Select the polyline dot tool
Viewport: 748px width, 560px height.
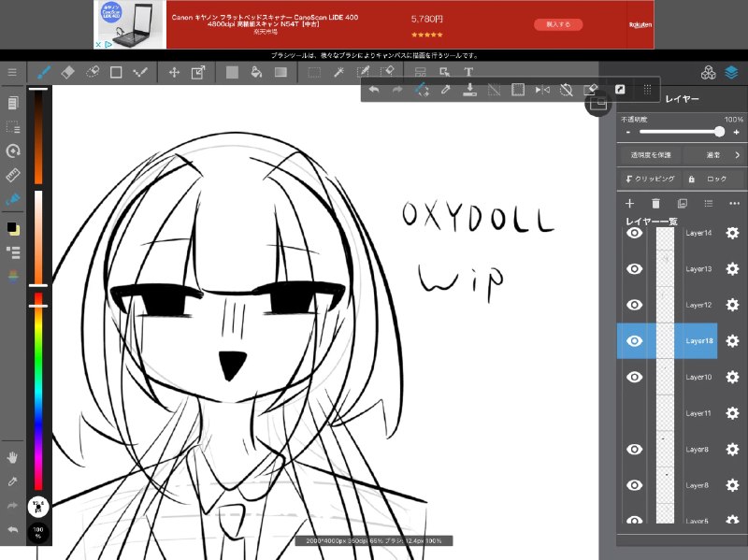[x=139, y=73]
